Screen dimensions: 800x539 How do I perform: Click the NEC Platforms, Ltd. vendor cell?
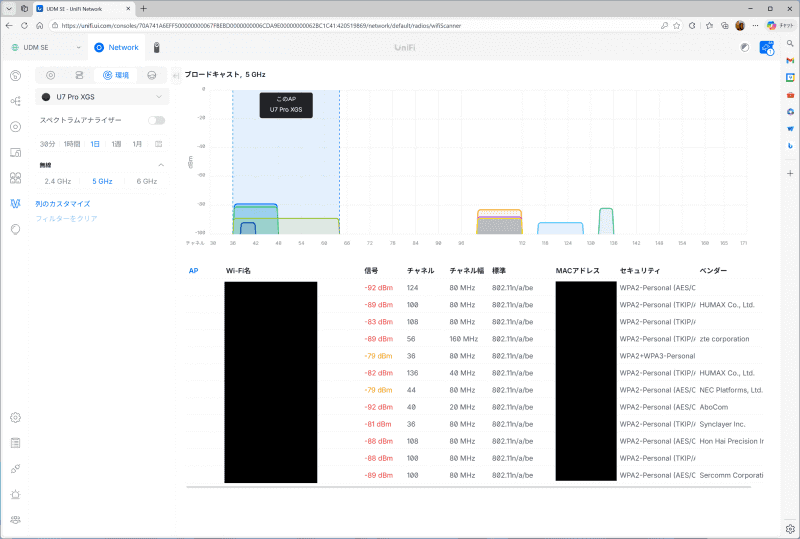coord(731,390)
